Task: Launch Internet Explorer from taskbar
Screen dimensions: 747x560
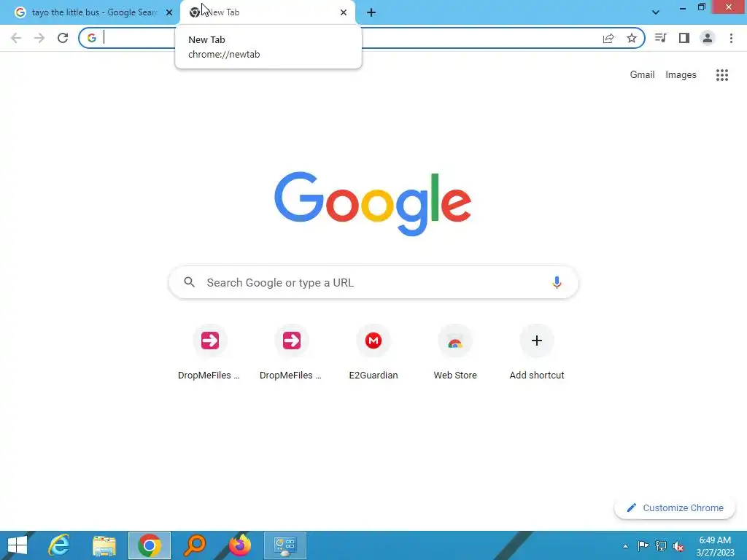Action: [59, 545]
